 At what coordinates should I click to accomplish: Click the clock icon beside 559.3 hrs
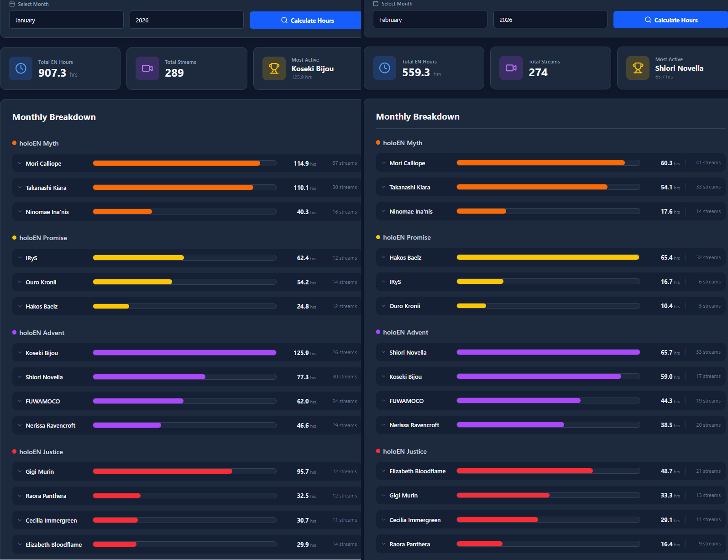(x=385, y=68)
